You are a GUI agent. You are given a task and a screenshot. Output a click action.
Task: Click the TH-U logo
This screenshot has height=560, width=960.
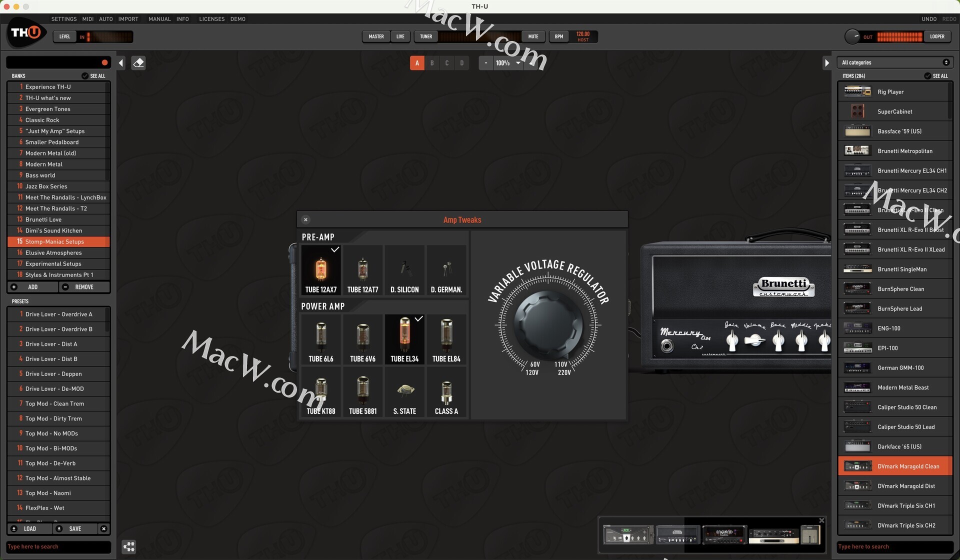tap(26, 33)
